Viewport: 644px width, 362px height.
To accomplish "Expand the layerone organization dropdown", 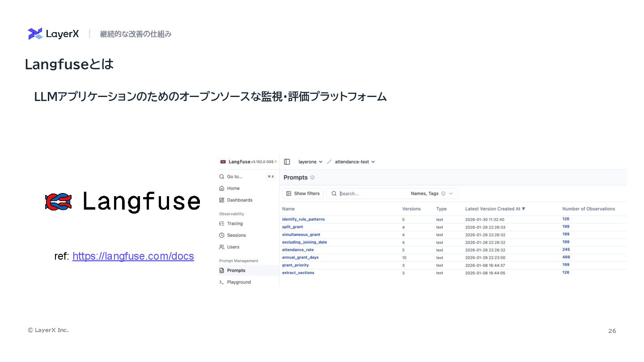I will coord(310,162).
